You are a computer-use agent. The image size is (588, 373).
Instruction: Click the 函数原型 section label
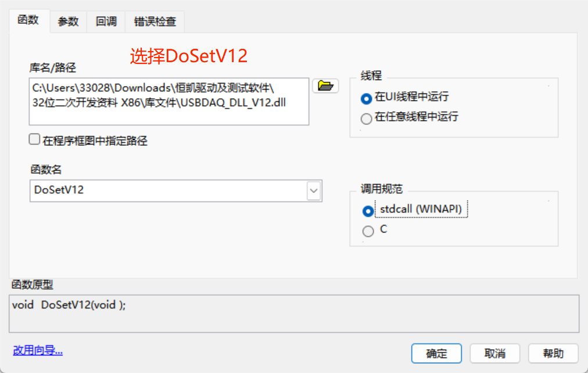click(33, 285)
